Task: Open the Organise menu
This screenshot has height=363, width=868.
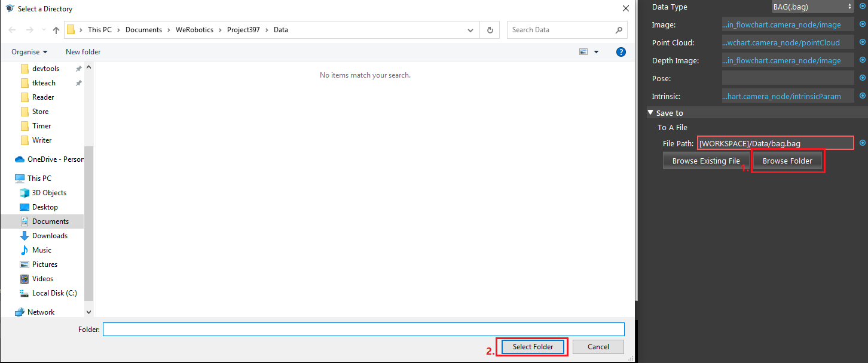Action: tap(29, 52)
